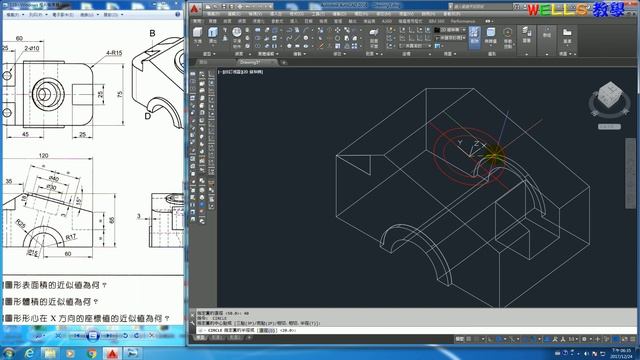Click the Save icon in quick access toolbar

tap(224, 7)
